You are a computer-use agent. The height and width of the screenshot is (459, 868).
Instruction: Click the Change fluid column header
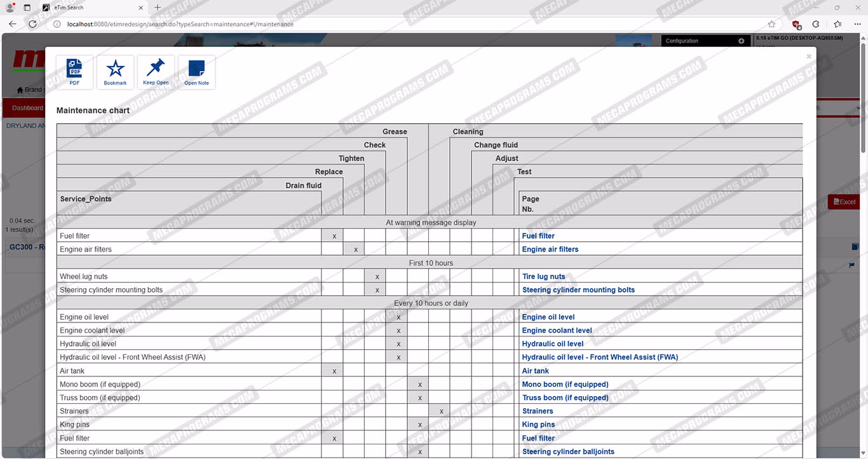coord(496,145)
